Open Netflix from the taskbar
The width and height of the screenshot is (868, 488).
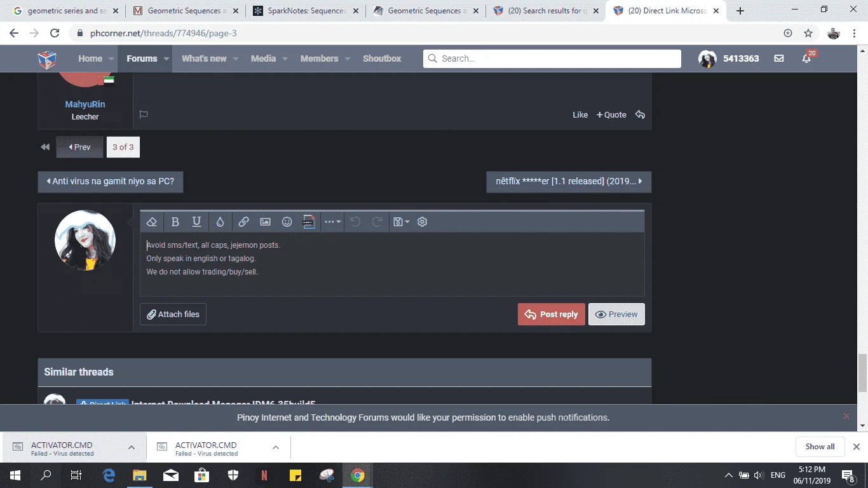point(264,475)
